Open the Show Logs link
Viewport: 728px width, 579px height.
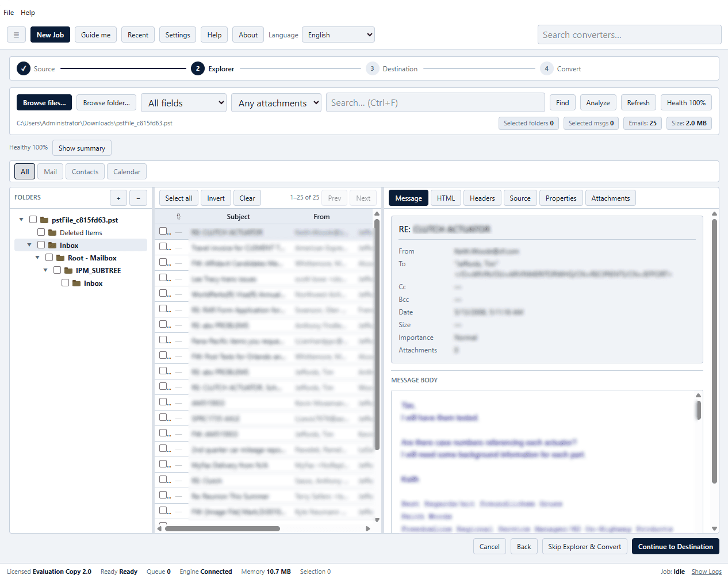click(706, 572)
